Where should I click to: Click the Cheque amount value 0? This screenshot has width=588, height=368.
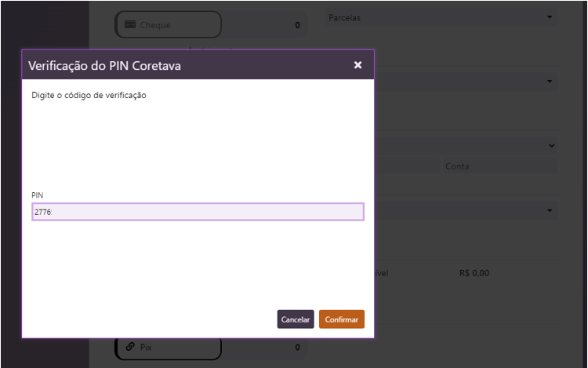pyautogui.click(x=297, y=25)
